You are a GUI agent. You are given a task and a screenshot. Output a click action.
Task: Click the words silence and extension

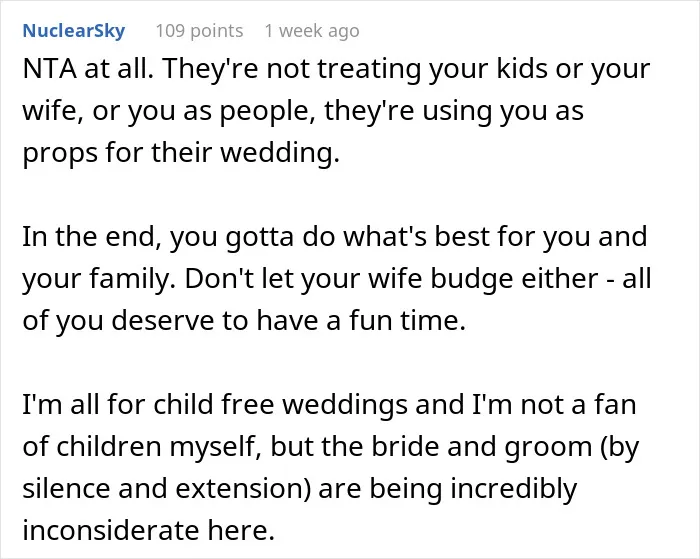coord(166,488)
